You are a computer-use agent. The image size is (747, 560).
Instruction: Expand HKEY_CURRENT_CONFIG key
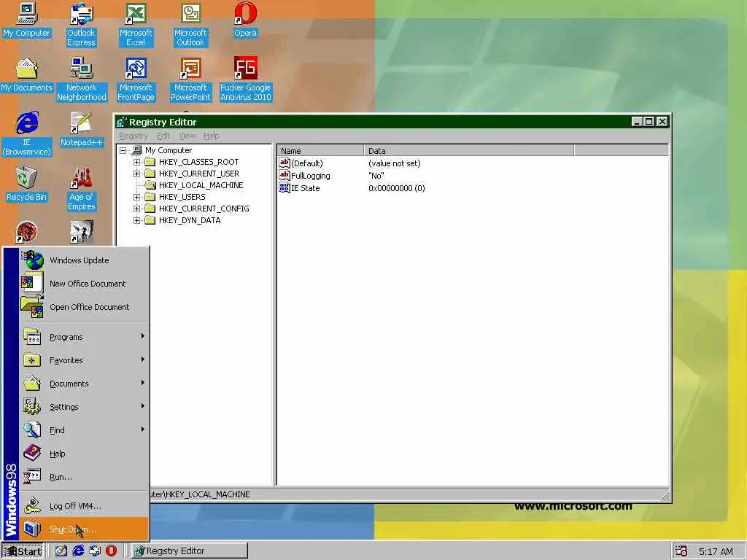click(136, 209)
